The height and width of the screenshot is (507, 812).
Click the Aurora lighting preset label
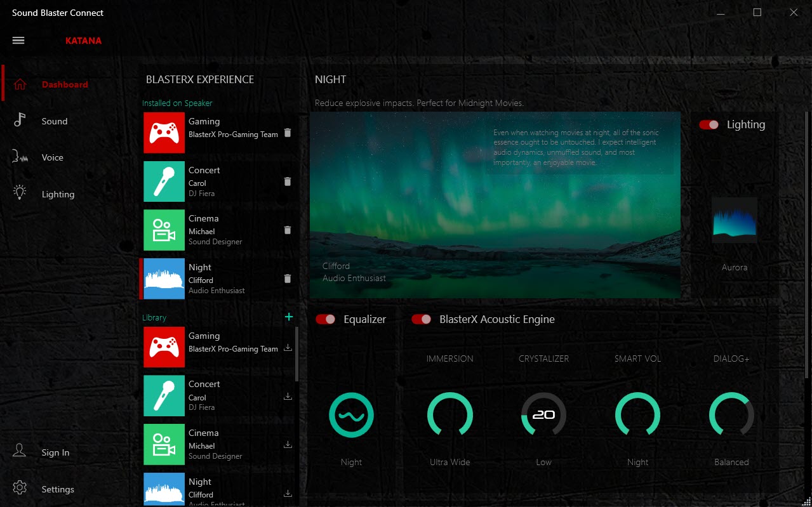point(735,267)
